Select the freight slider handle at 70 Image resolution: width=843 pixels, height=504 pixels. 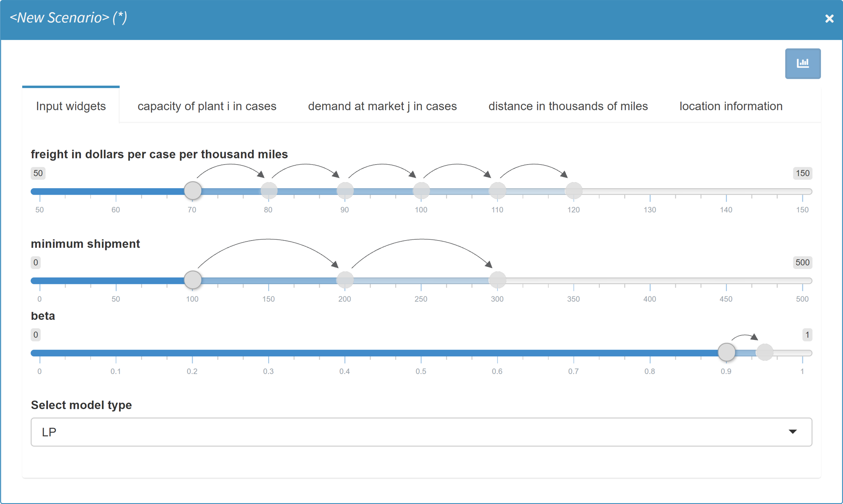pos(193,190)
